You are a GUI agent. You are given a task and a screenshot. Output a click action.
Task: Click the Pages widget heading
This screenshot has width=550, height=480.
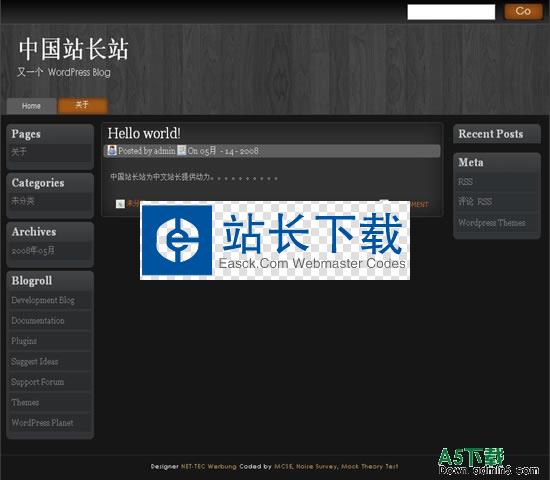click(x=26, y=134)
